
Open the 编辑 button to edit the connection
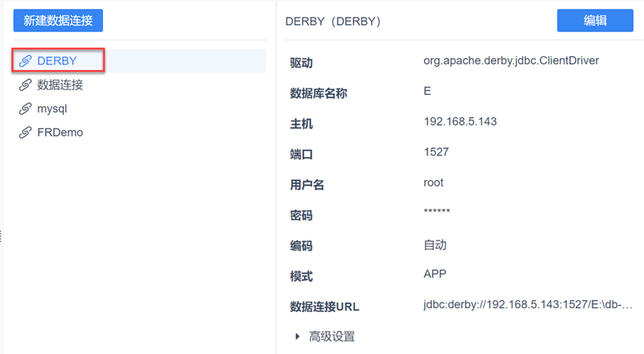click(595, 21)
